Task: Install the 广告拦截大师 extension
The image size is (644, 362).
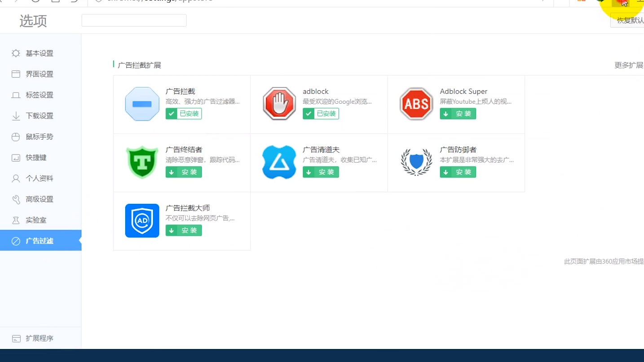Action: 184,230
